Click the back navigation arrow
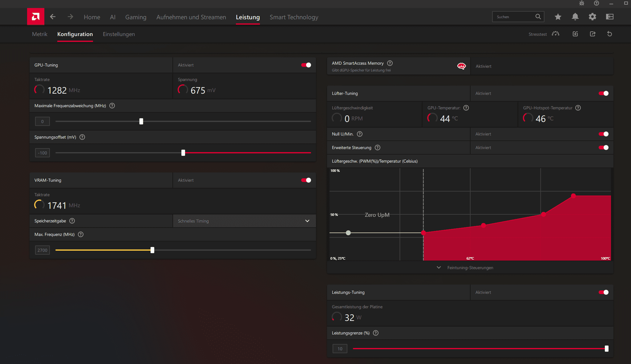Screen dimensions: 631x364 [x=53, y=17]
